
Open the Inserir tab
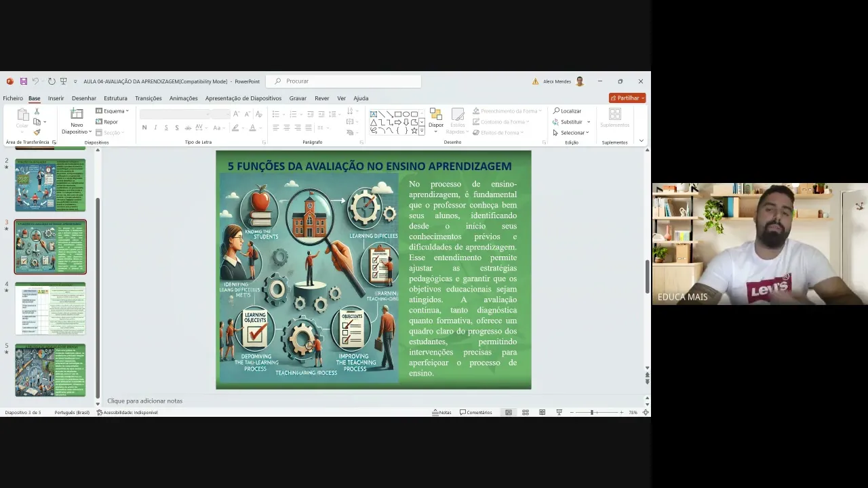coord(56,98)
